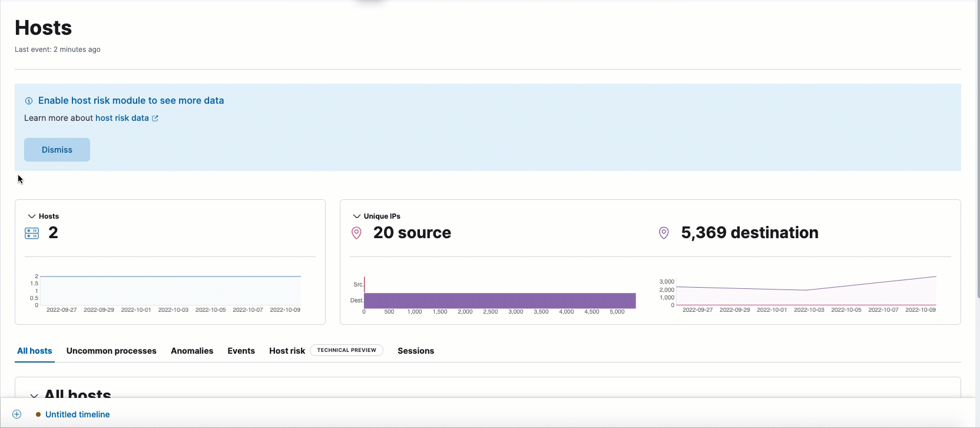This screenshot has width=980, height=428.
Task: Go to the Host risk tab
Action: click(x=287, y=351)
